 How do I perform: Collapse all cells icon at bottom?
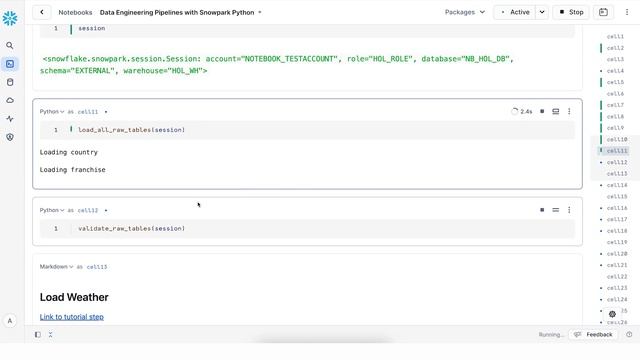click(x=50, y=335)
